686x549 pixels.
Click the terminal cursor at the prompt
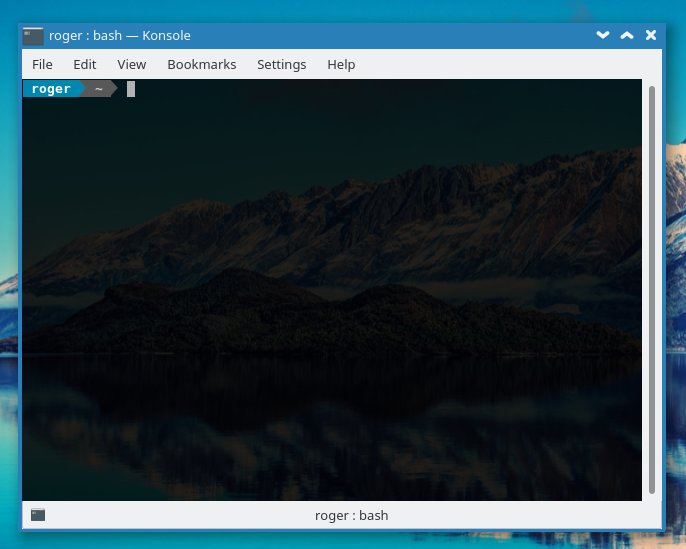(x=131, y=89)
